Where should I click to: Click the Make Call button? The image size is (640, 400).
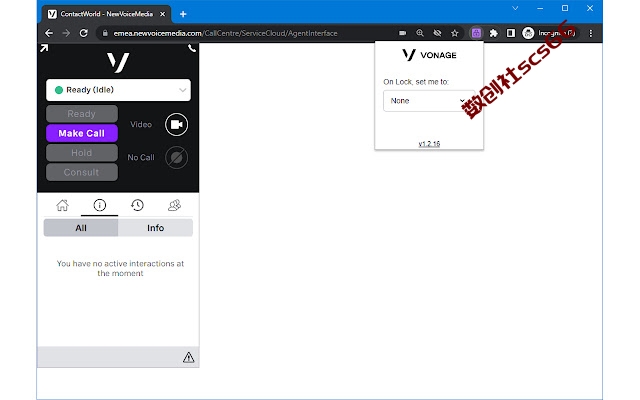[x=82, y=133]
